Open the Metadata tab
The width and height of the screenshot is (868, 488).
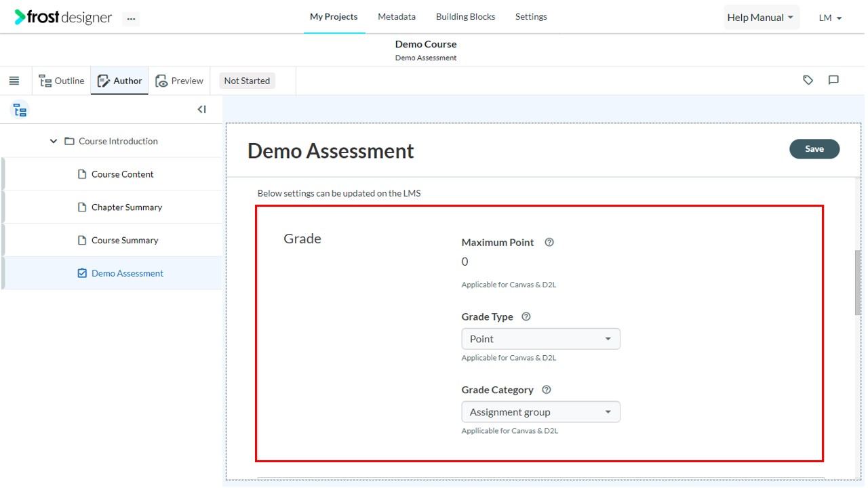(397, 16)
